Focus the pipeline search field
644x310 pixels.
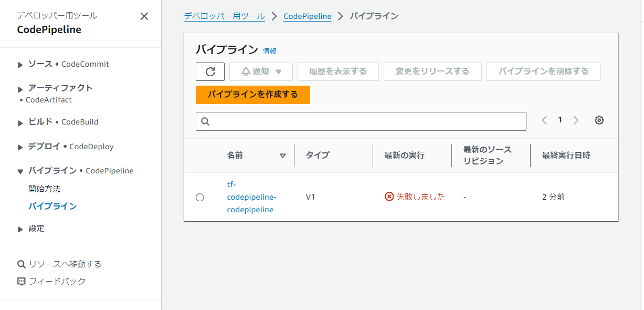[x=361, y=121]
